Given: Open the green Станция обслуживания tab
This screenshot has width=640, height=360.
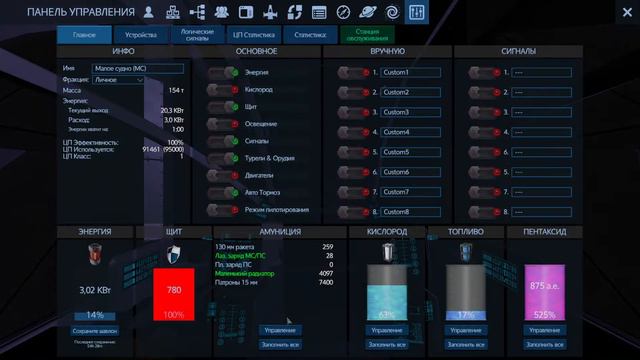Looking at the screenshot, I should point(367,35).
